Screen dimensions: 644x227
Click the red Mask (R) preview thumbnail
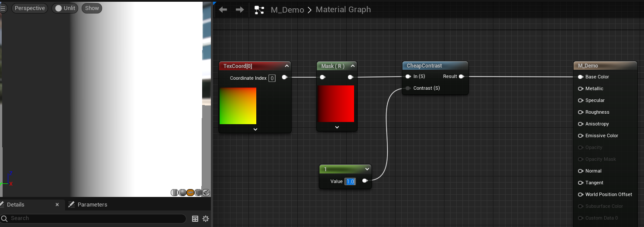click(336, 104)
